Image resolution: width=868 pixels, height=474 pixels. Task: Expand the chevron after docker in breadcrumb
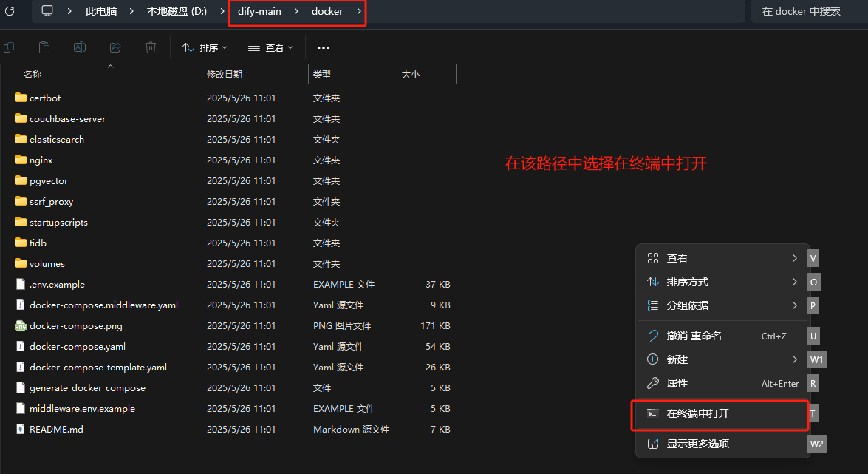tap(359, 11)
